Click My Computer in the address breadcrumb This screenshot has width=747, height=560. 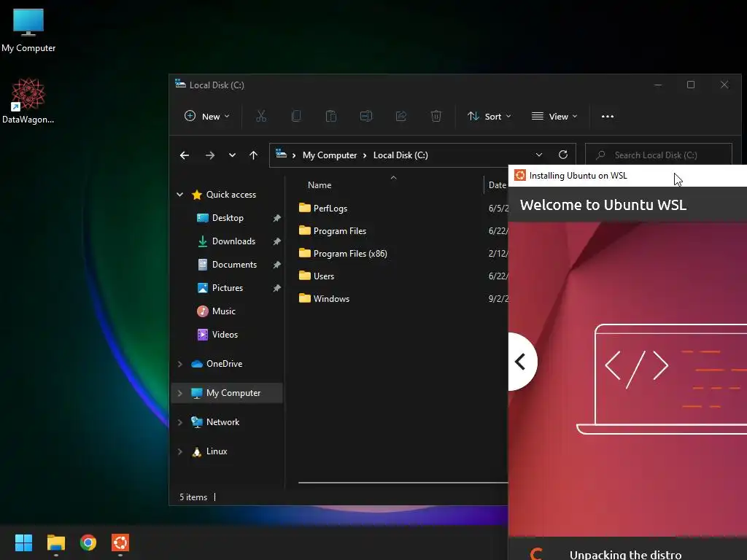[x=330, y=155]
